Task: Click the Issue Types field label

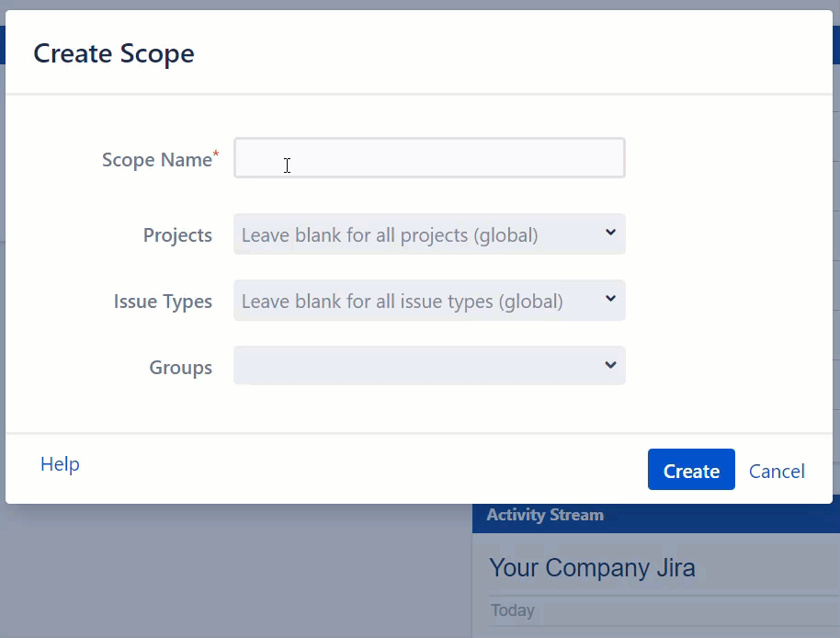Action: [x=163, y=302]
